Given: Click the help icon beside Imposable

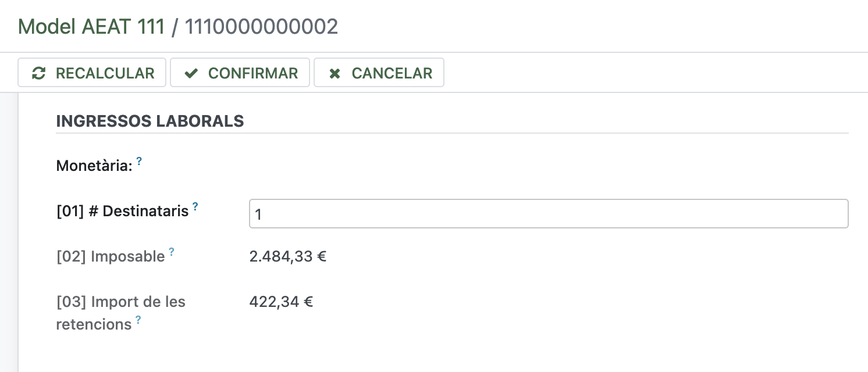Looking at the screenshot, I should [x=172, y=252].
